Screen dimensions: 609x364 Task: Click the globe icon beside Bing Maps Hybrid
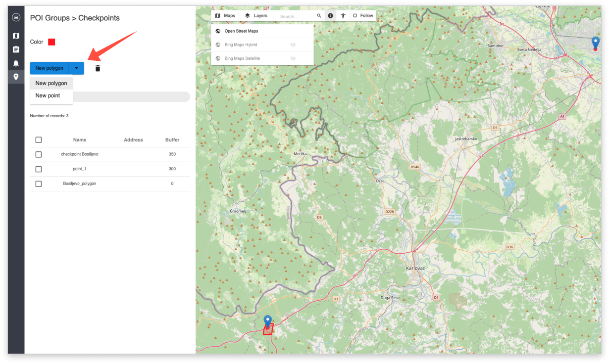[218, 45]
